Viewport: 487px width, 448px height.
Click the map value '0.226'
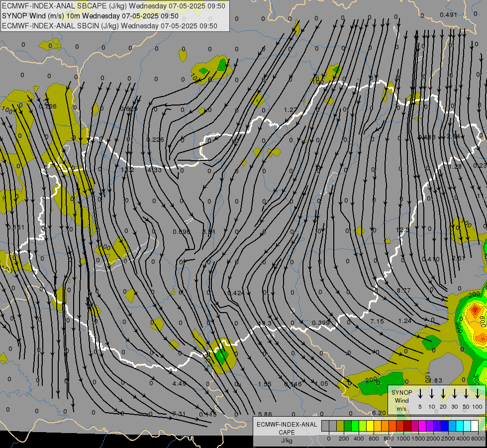(x=155, y=139)
